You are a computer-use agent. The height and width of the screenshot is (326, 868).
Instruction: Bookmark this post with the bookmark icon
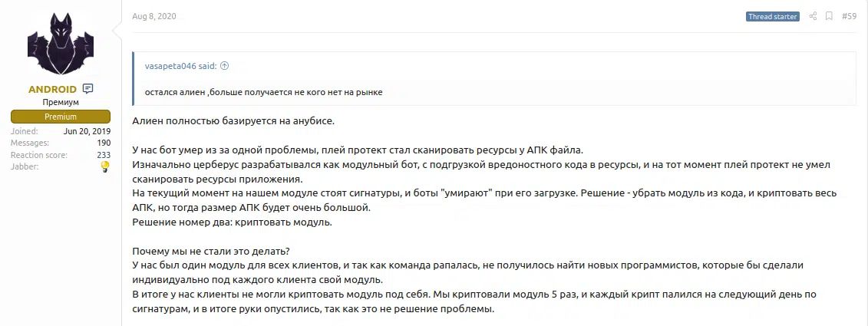pos(829,16)
